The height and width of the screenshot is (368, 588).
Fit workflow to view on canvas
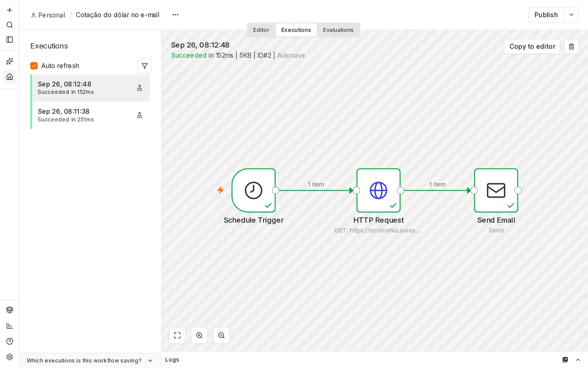tap(177, 335)
